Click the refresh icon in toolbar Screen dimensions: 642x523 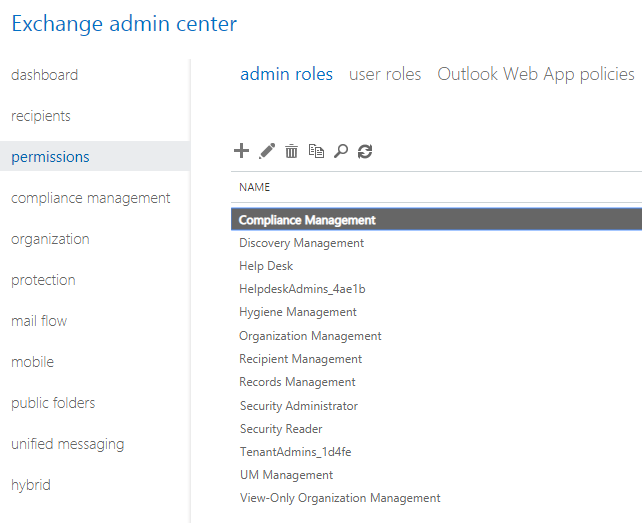pyautogui.click(x=365, y=151)
